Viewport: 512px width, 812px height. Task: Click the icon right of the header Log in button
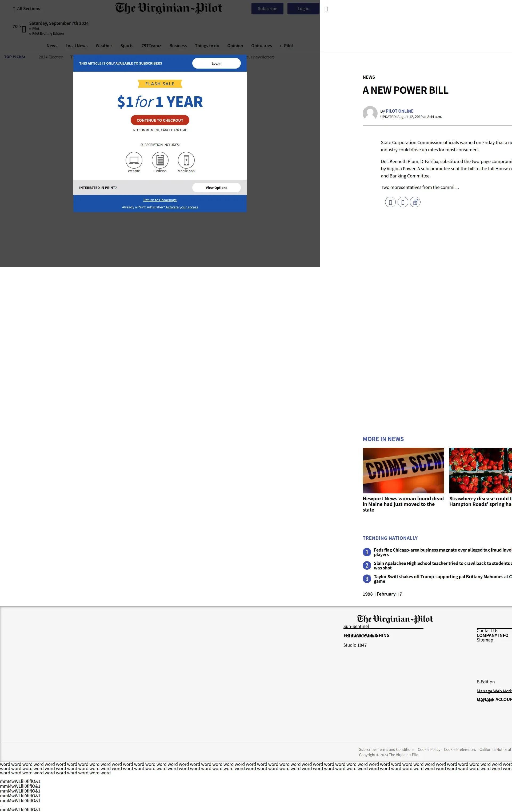point(326,9)
